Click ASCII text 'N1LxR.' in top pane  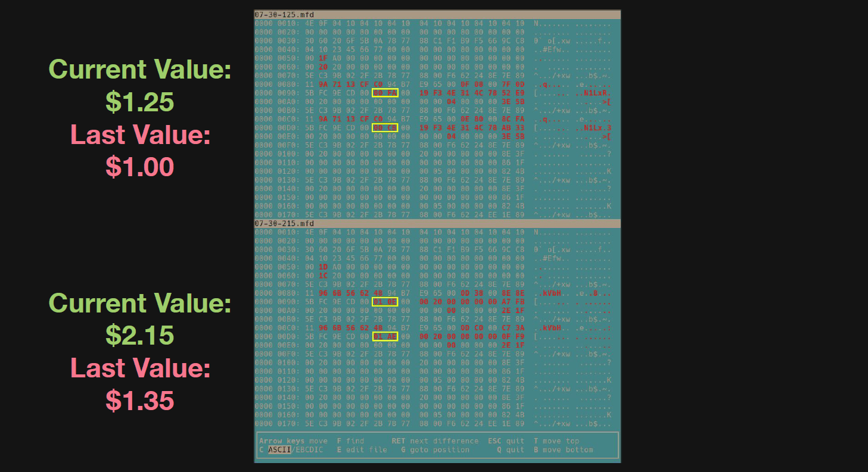point(597,93)
